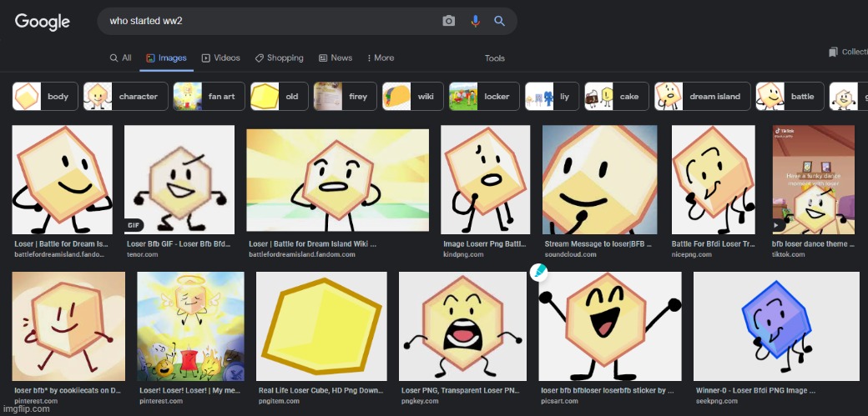Click the tenor.com source text
Screen dimensions: 868x416
pos(142,254)
